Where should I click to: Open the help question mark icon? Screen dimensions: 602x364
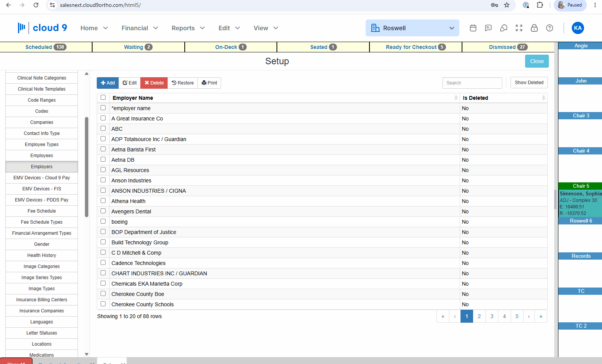point(550,28)
